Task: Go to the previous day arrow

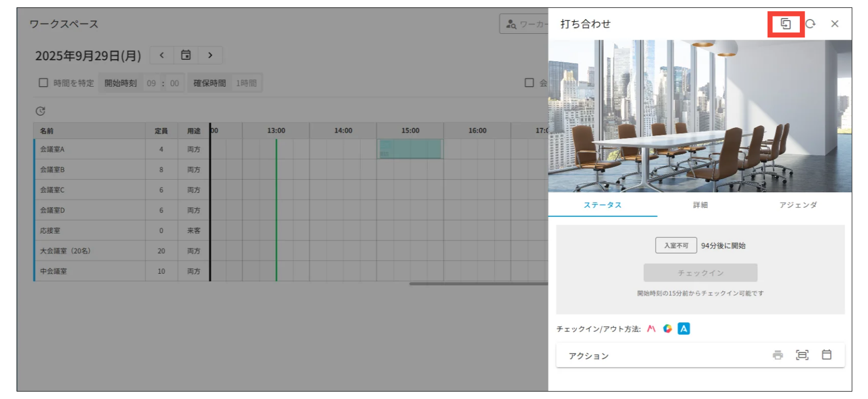Action: tap(162, 55)
